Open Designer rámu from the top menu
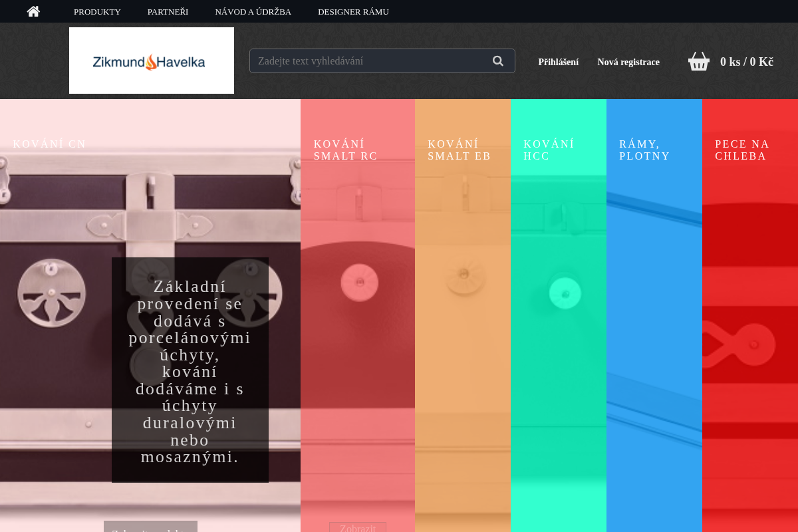 (x=353, y=11)
